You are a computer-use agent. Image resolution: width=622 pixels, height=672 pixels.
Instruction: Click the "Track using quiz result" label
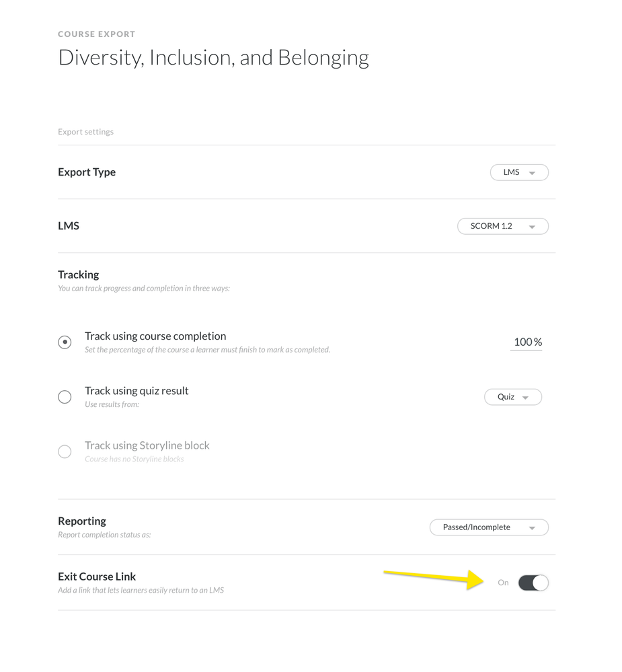click(137, 390)
